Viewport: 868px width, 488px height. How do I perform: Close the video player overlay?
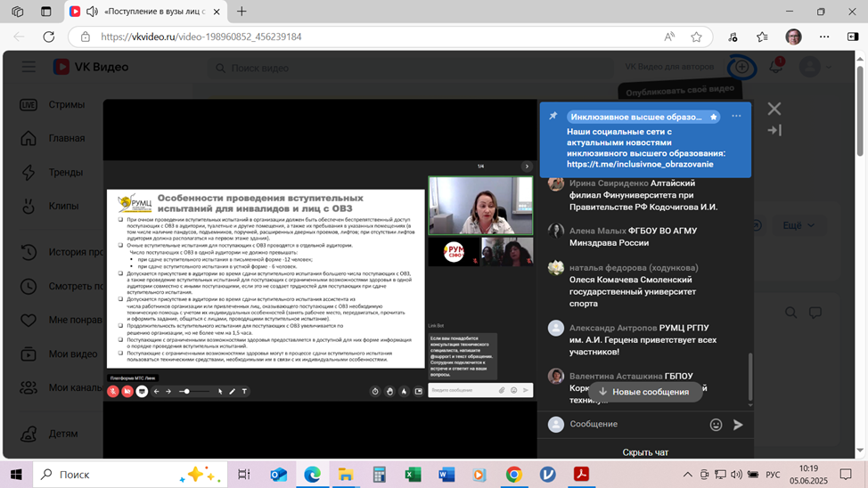[x=774, y=109]
